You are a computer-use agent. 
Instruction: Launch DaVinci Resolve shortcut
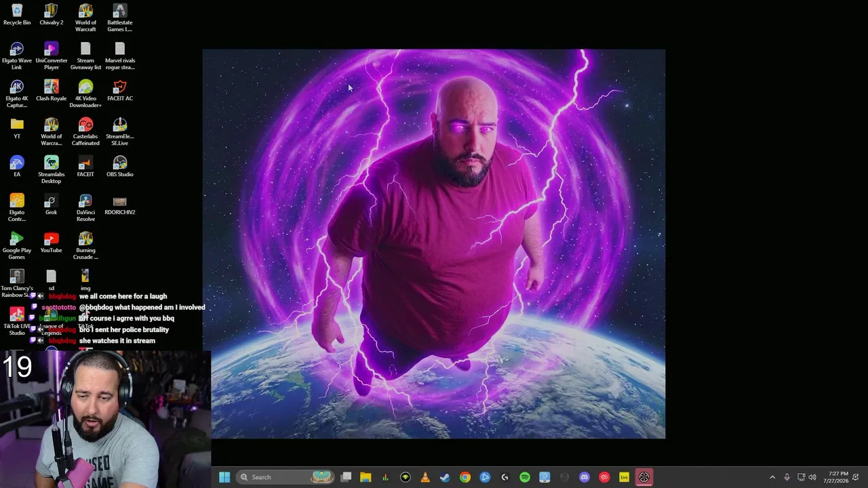85,207
